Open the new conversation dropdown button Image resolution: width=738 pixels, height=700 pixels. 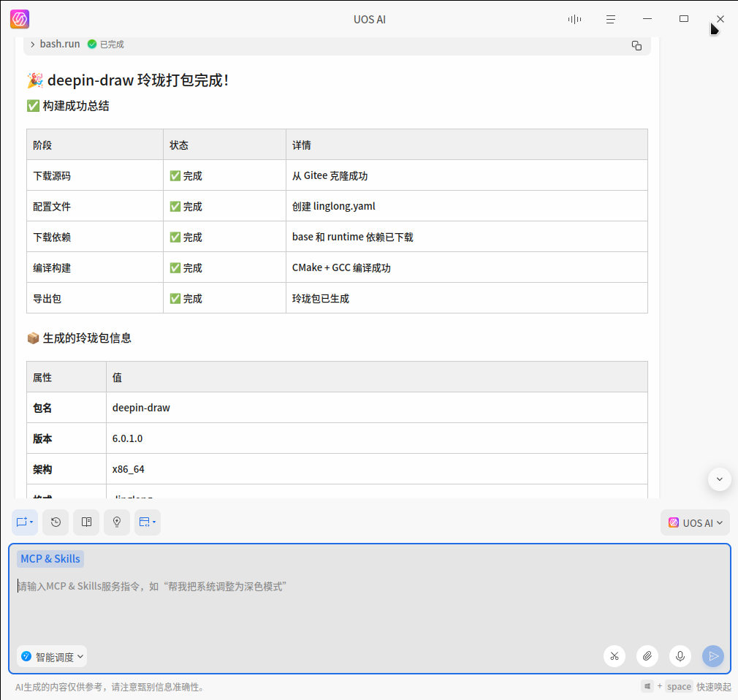coord(25,522)
